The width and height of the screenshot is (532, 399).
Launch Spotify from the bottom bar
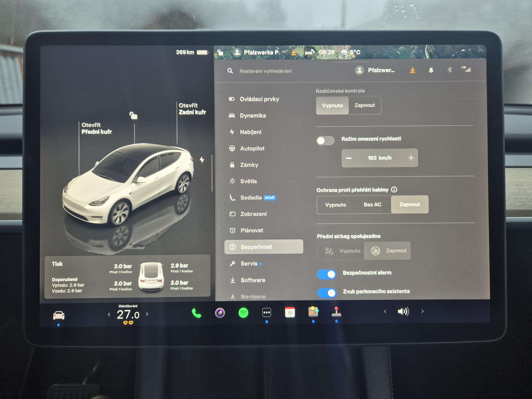243,313
